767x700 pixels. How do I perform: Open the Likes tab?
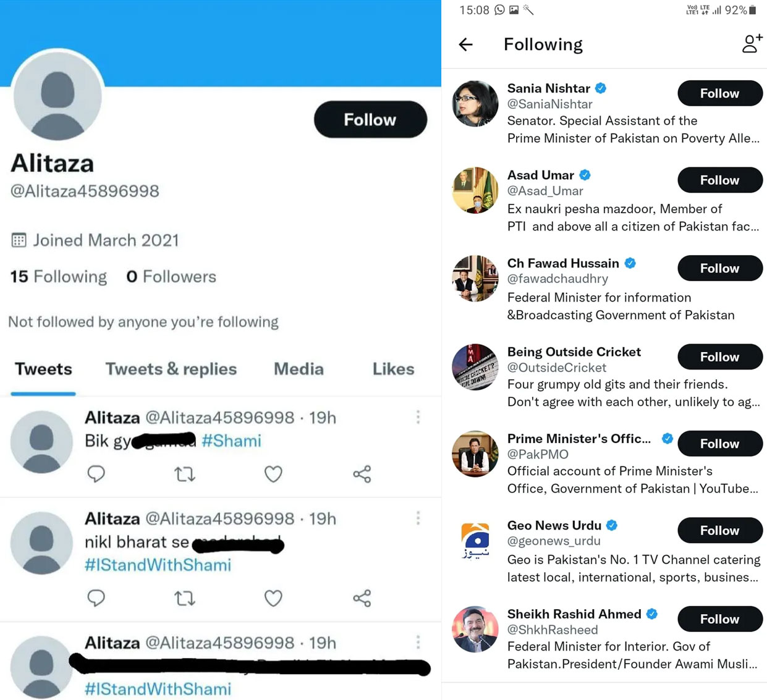coord(393,369)
